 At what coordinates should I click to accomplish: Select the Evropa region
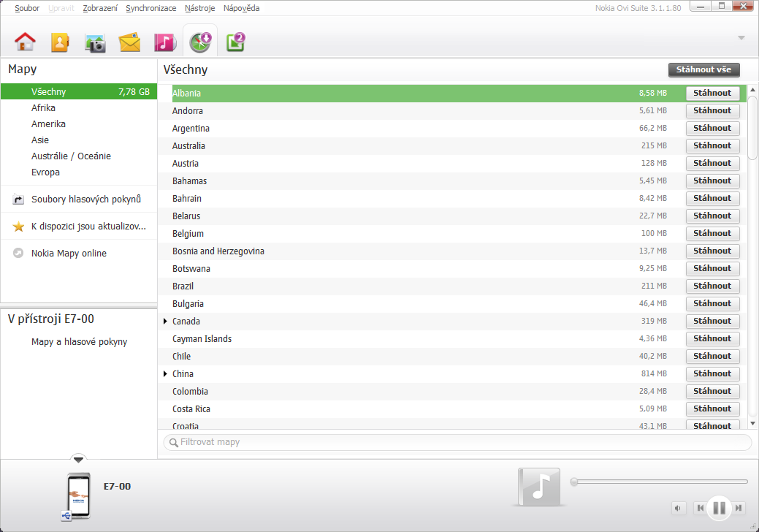pos(79,172)
